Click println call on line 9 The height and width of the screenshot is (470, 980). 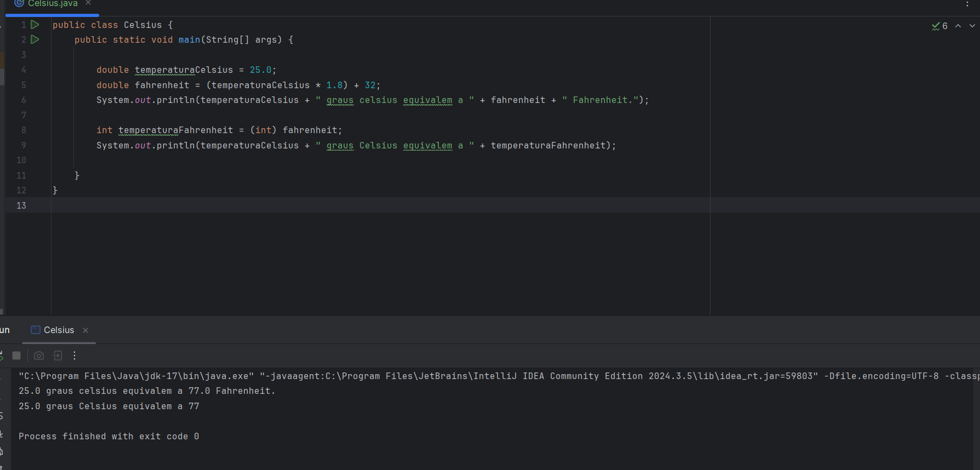(176, 146)
